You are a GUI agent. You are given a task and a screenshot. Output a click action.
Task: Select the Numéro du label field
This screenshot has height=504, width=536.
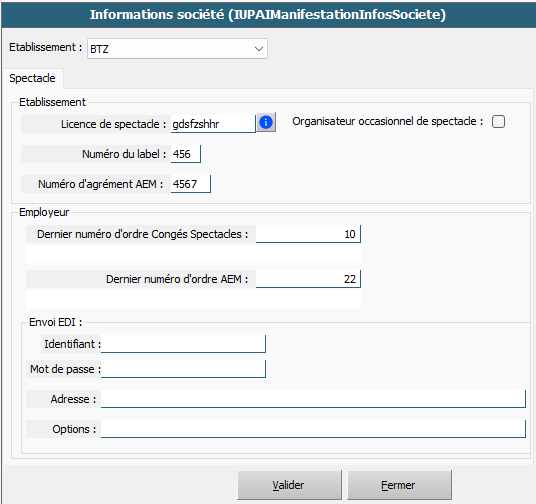186,154
